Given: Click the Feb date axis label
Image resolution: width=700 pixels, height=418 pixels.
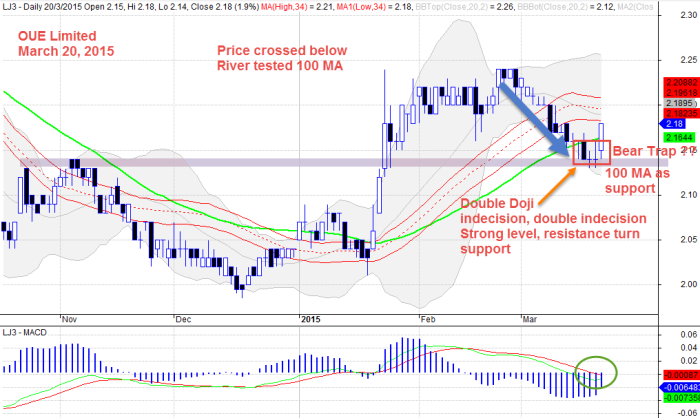Looking at the screenshot, I should click(428, 319).
